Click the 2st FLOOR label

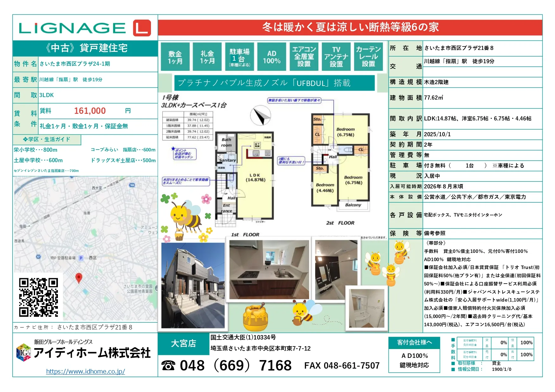click(340, 223)
